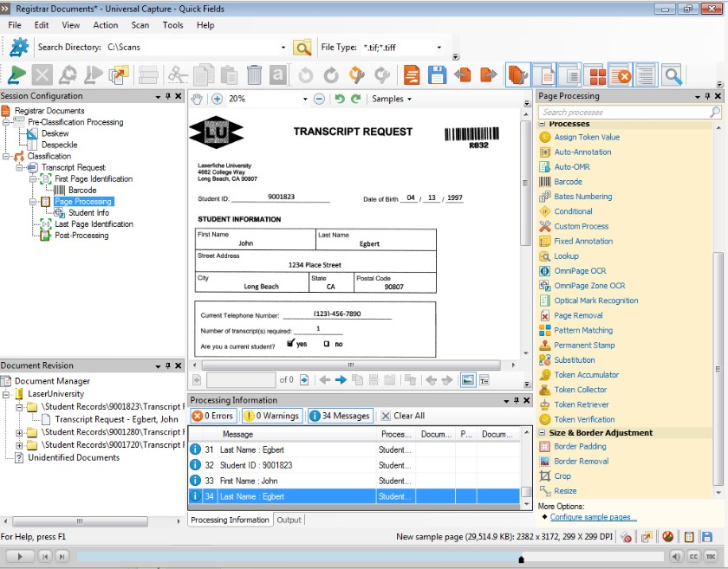Click the red grid toolbar icon
This screenshot has width=728, height=569.
pyautogui.click(x=597, y=74)
